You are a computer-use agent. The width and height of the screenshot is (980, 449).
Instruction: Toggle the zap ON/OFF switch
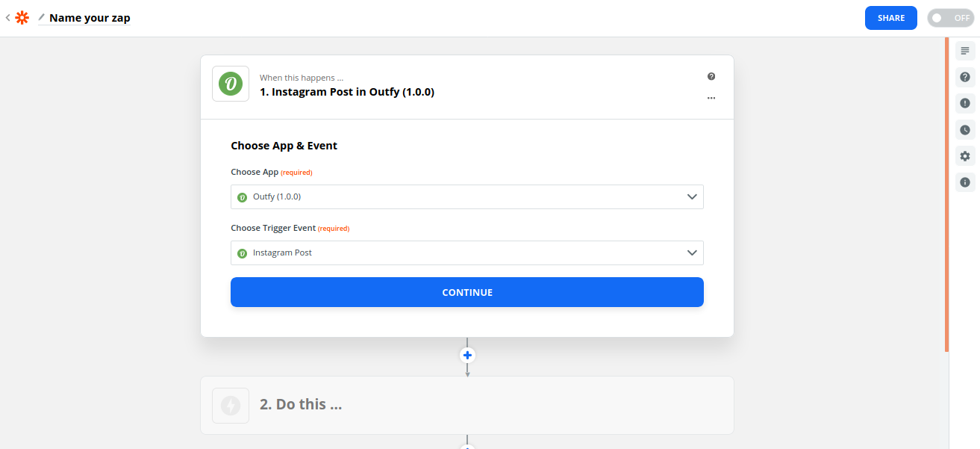(x=950, y=18)
